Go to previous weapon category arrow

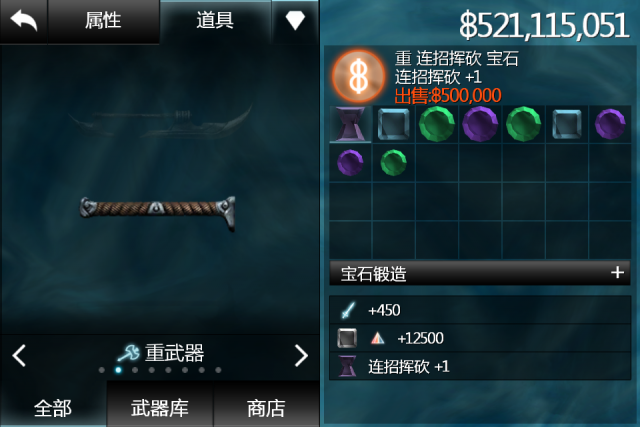tap(19, 356)
